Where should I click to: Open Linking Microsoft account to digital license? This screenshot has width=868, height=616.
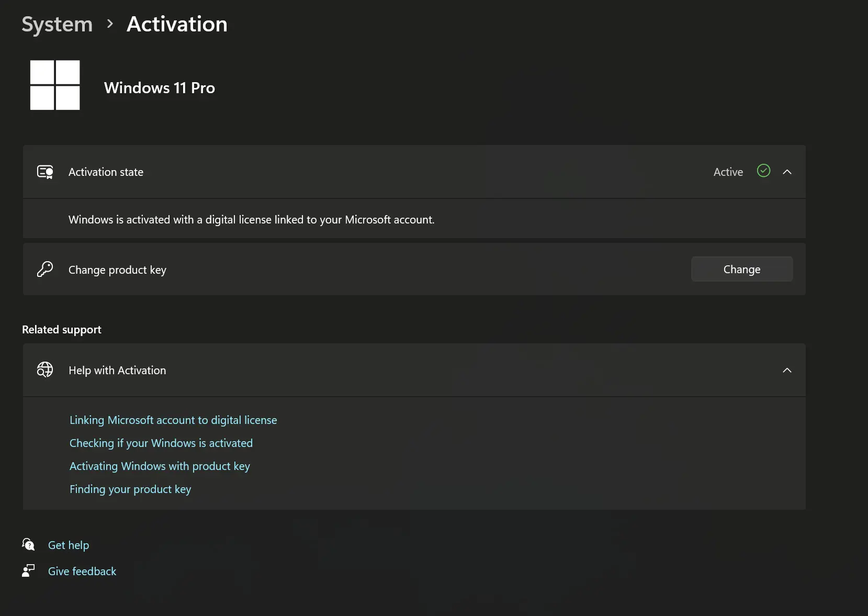pyautogui.click(x=173, y=420)
